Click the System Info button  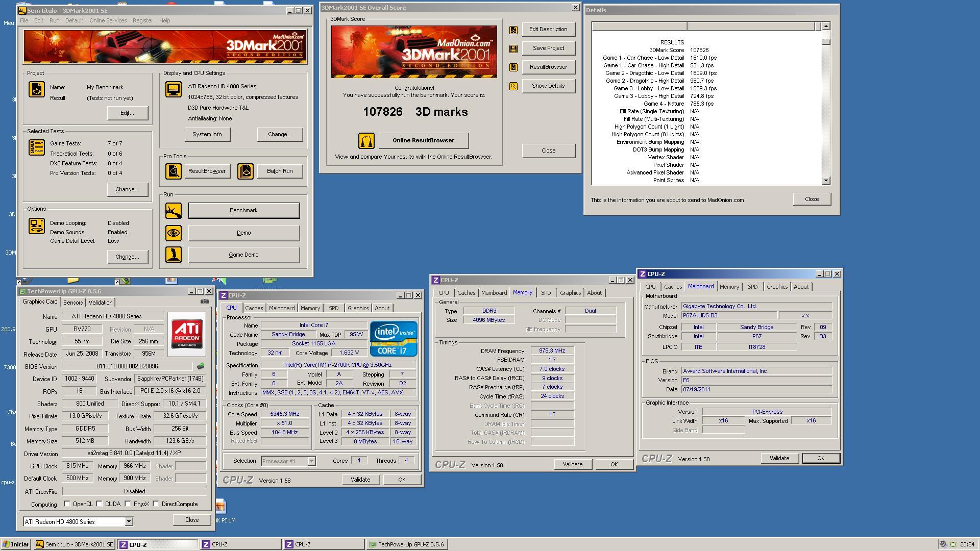click(207, 135)
